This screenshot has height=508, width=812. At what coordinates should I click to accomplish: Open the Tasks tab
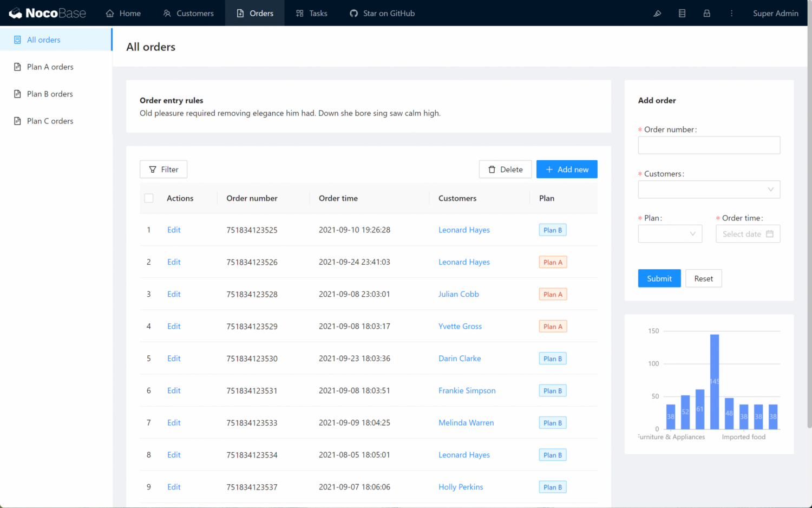[x=312, y=13]
